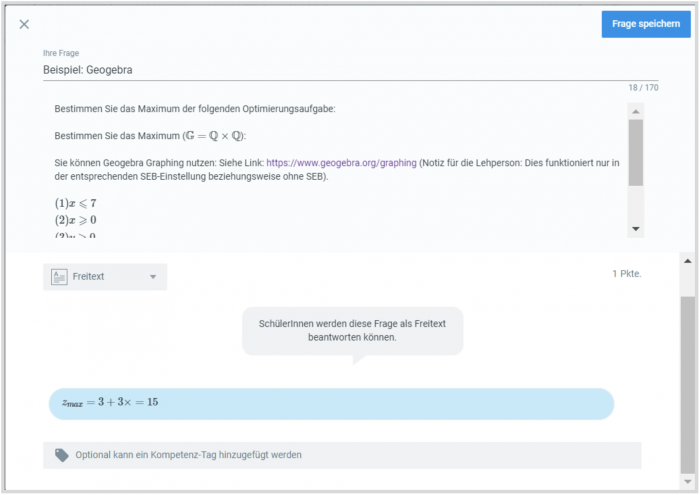Click the question text scroll-down arrow
This screenshot has width=700, height=495.
click(636, 229)
